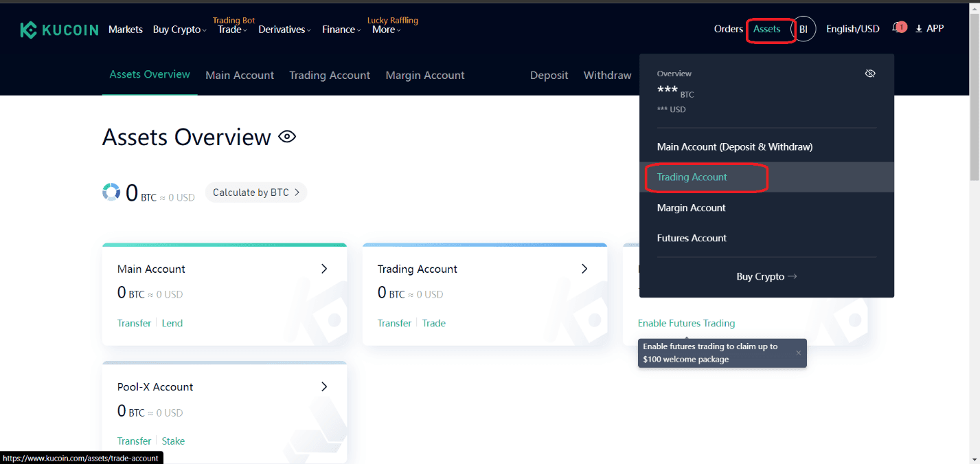
Task: Expand the Trade menu
Action: 232,30
